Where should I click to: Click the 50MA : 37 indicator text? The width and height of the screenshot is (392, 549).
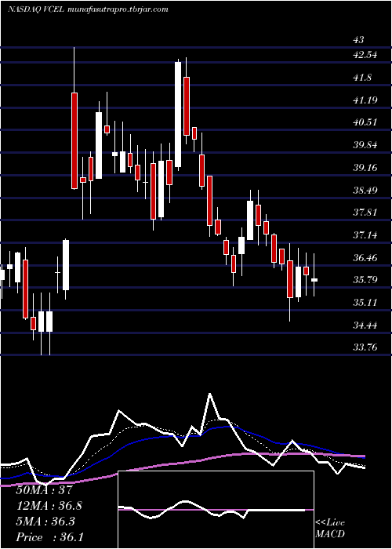(x=44, y=490)
